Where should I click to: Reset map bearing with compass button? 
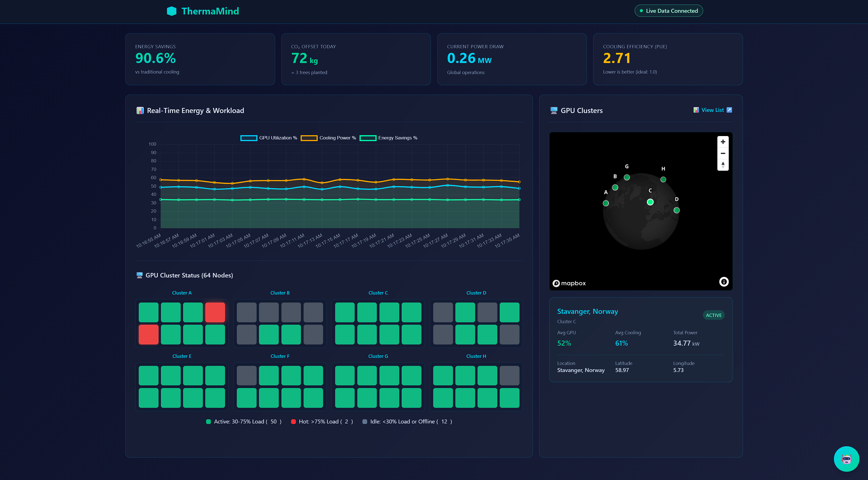[x=723, y=165]
